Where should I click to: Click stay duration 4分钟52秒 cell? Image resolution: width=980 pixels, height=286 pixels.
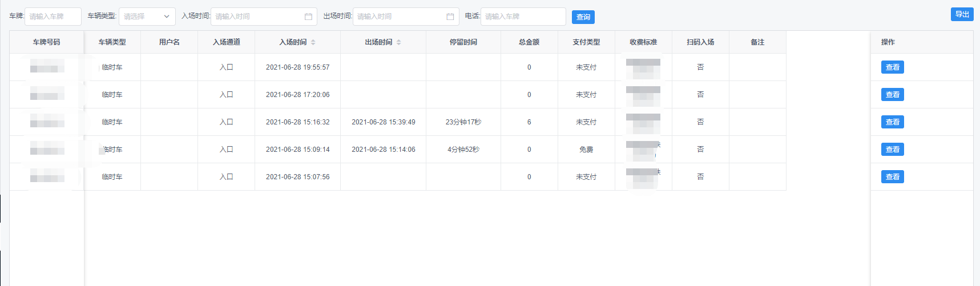coord(463,150)
